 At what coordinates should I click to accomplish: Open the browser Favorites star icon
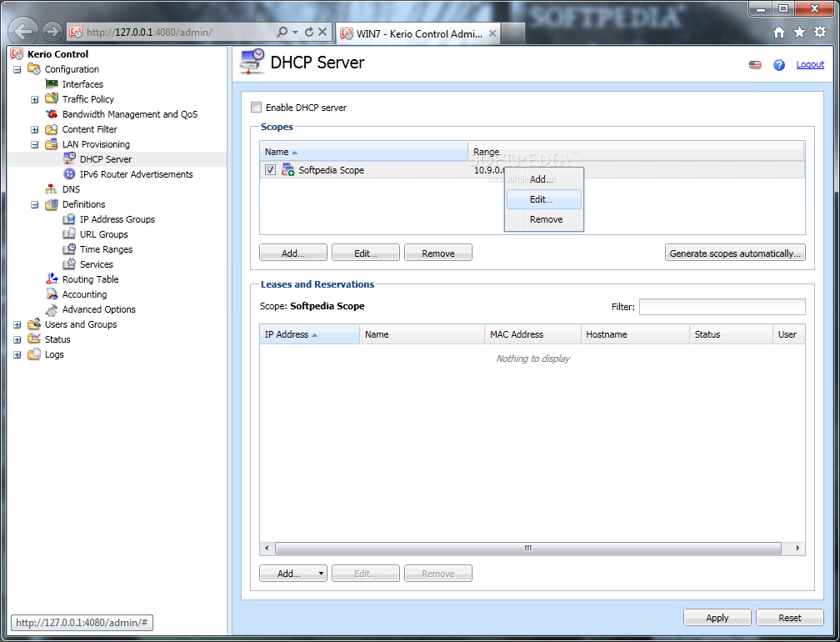click(x=799, y=33)
